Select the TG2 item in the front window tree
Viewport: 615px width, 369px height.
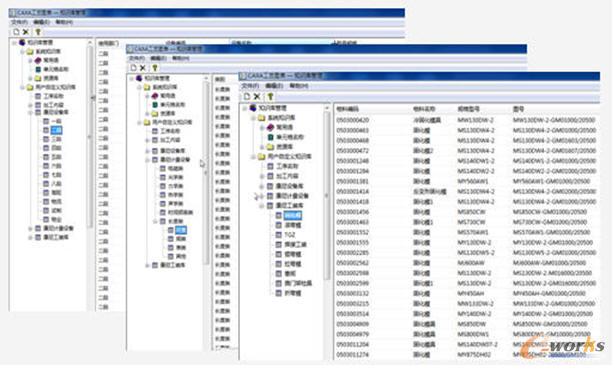(x=289, y=234)
